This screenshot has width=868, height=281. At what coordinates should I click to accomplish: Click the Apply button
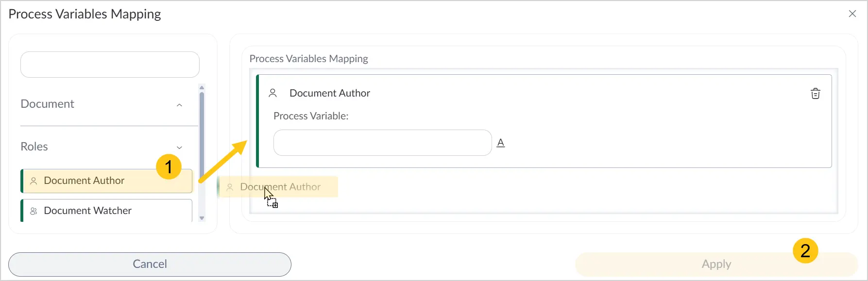pos(716,264)
